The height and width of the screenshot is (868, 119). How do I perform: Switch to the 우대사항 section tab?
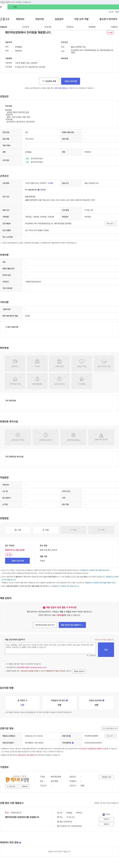pos(48,27)
